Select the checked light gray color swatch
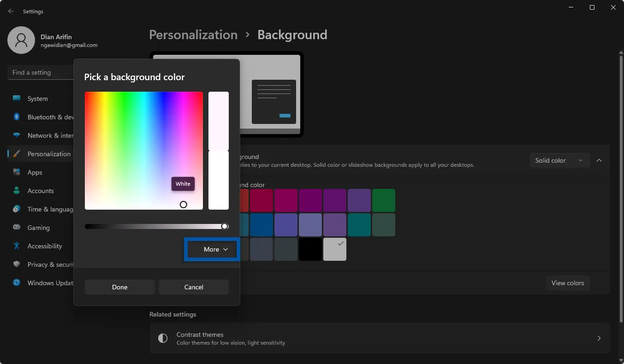Image resolution: width=624 pixels, height=364 pixels. tap(335, 249)
